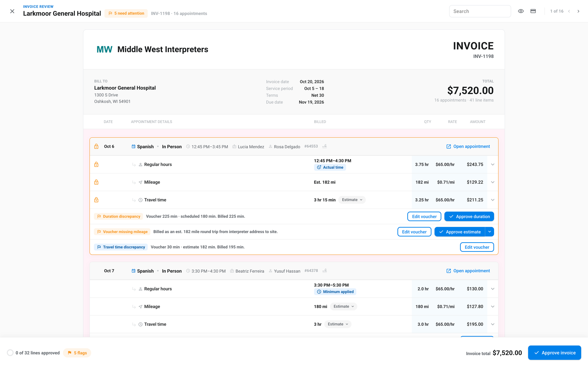Edit voucher for Voucher missing mileage
The width and height of the screenshot is (588, 368).
[414, 232]
